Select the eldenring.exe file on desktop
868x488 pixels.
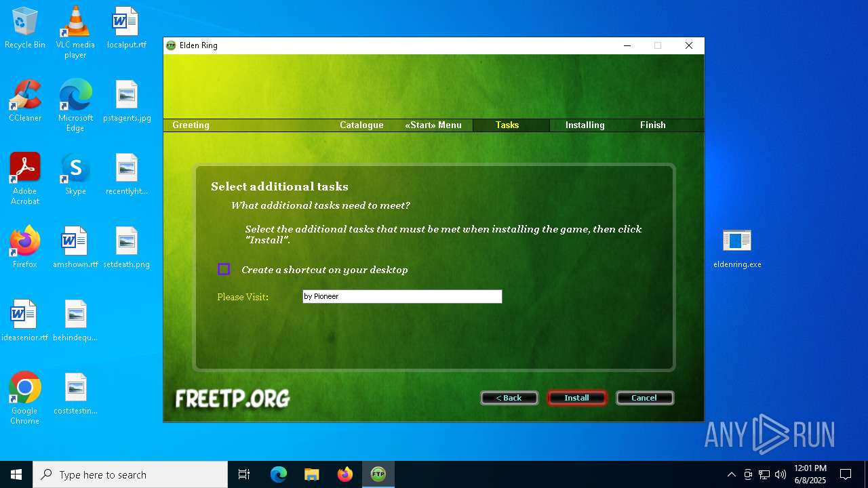(x=737, y=248)
